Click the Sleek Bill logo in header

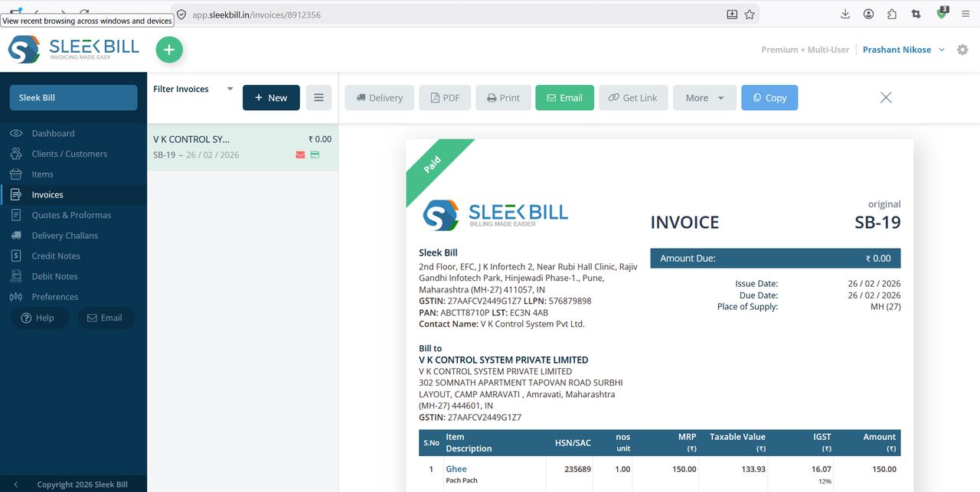click(73, 50)
